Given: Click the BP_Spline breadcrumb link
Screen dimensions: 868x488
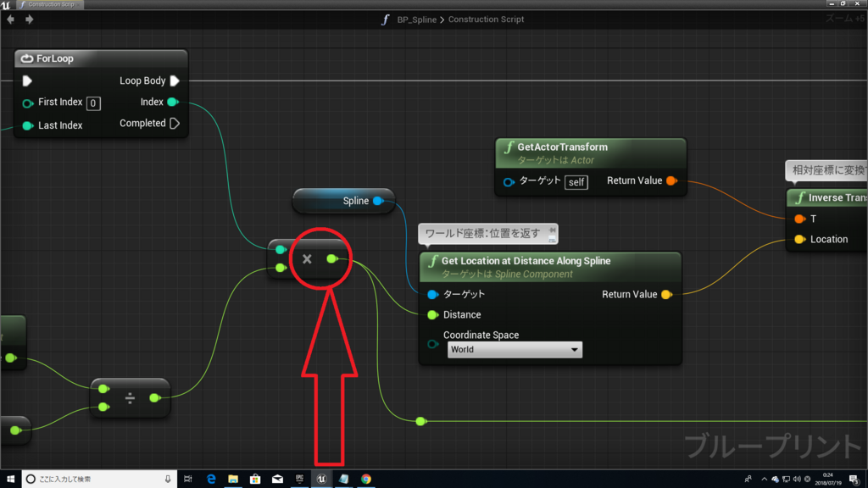Looking at the screenshot, I should click(x=417, y=19).
